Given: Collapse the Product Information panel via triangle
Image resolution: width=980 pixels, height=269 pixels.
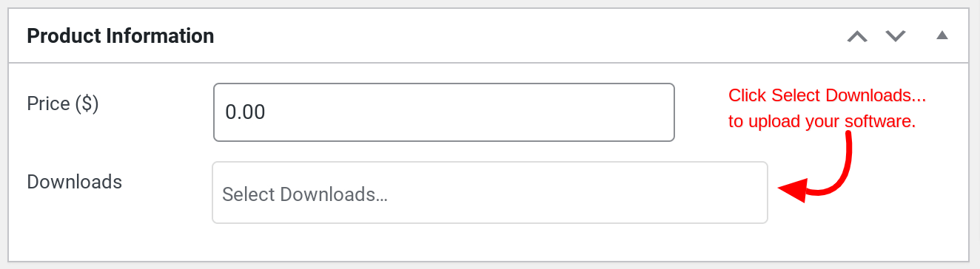Looking at the screenshot, I should (x=942, y=35).
